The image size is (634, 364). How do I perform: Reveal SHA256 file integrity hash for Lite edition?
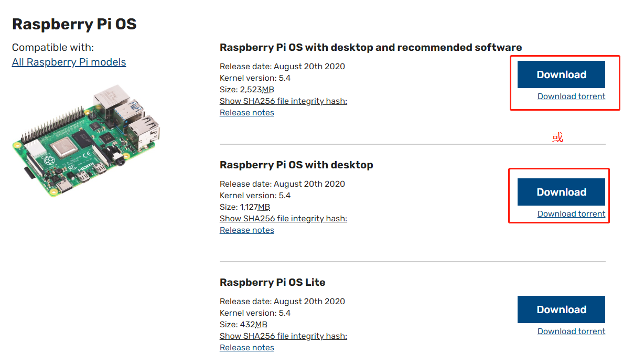pos(283,336)
